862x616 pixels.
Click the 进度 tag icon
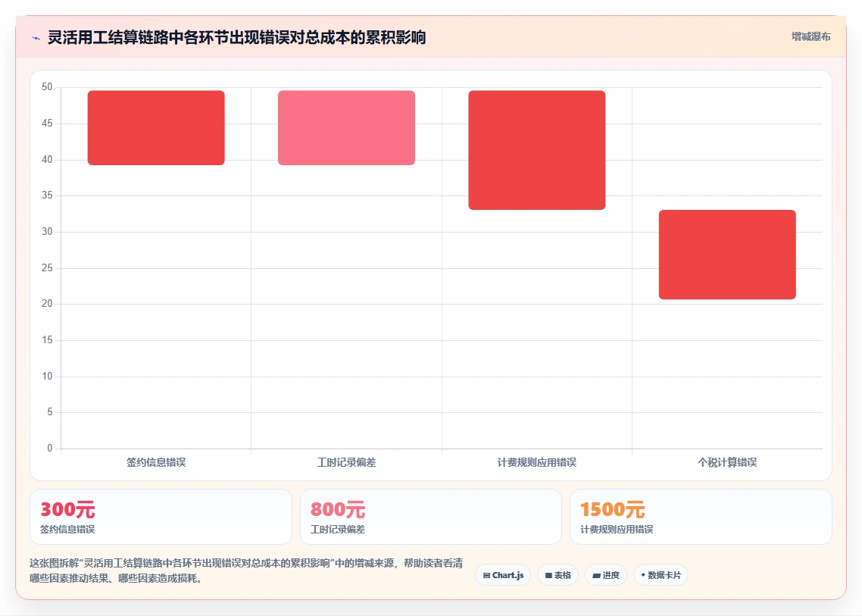596,575
